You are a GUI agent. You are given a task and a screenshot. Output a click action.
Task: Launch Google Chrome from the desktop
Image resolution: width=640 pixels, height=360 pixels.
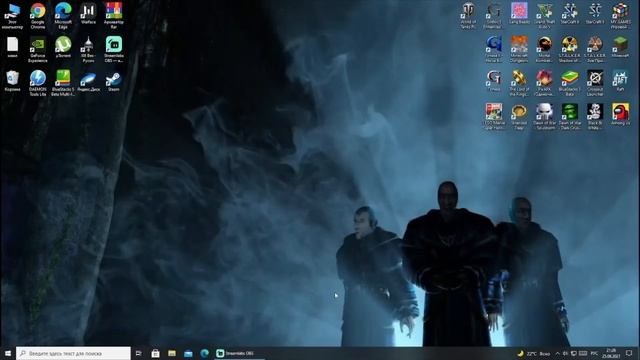pos(38,16)
